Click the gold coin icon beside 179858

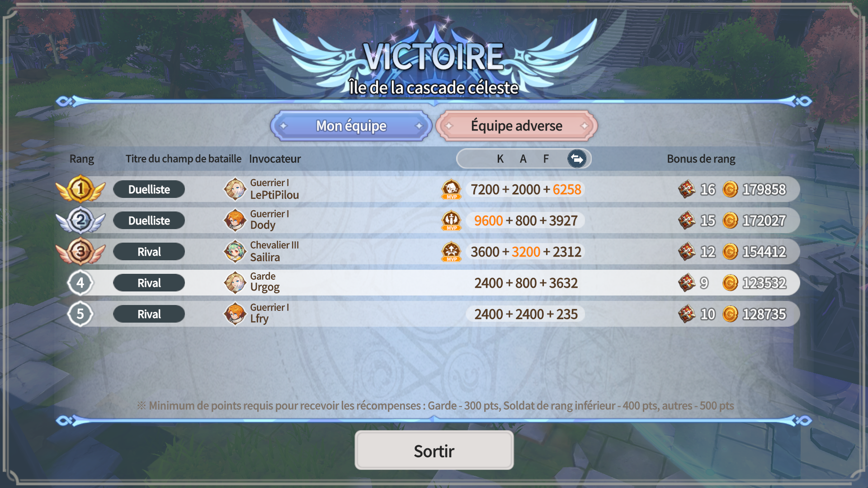point(730,189)
